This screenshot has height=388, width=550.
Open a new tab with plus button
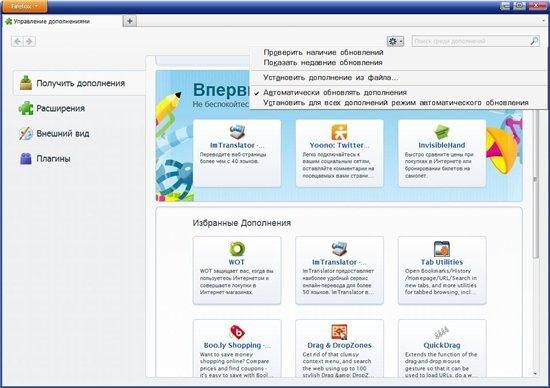tap(129, 21)
